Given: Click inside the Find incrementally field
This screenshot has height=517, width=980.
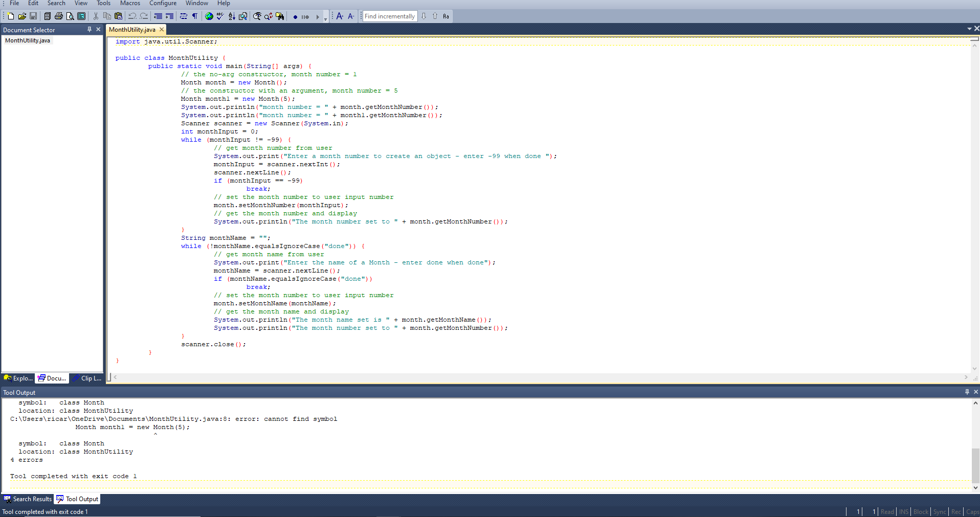Looking at the screenshot, I should coord(389,16).
